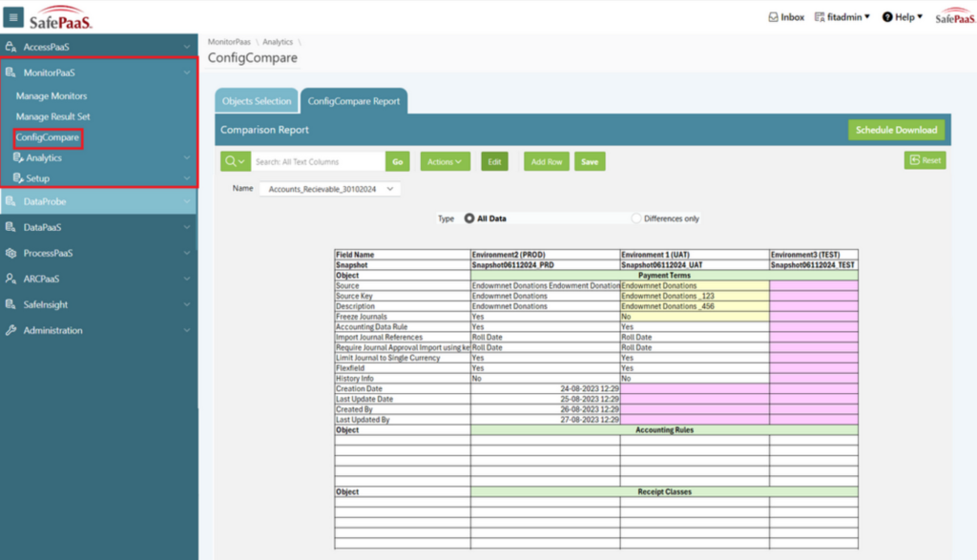This screenshot has width=977, height=560.
Task: Open the SafePaaS logo home link
Action: pyautogui.click(x=60, y=17)
